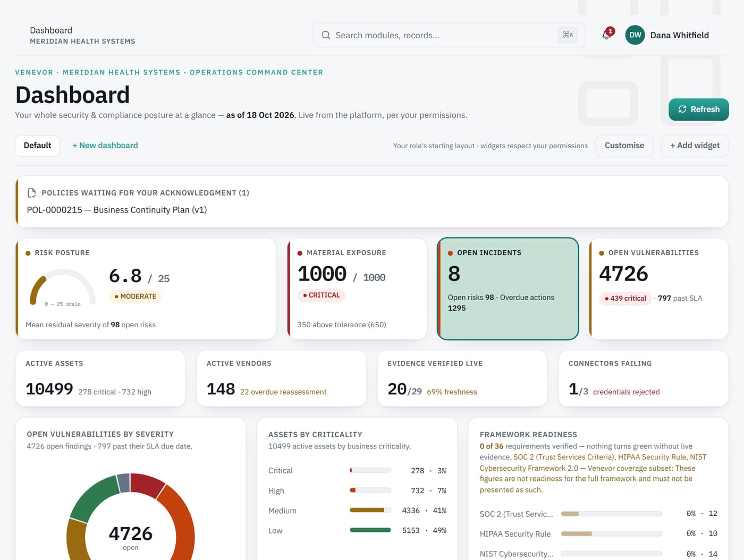Click the Dana Whitfield user name

680,35
